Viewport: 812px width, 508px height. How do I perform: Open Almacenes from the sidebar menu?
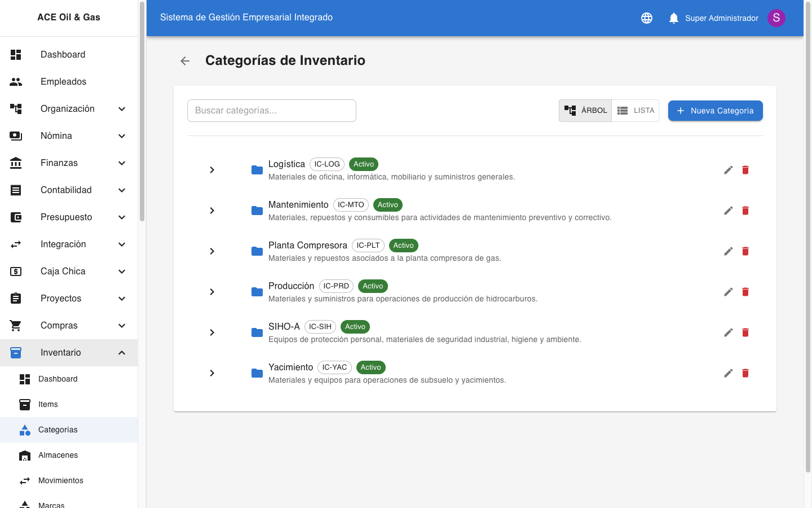point(56,455)
